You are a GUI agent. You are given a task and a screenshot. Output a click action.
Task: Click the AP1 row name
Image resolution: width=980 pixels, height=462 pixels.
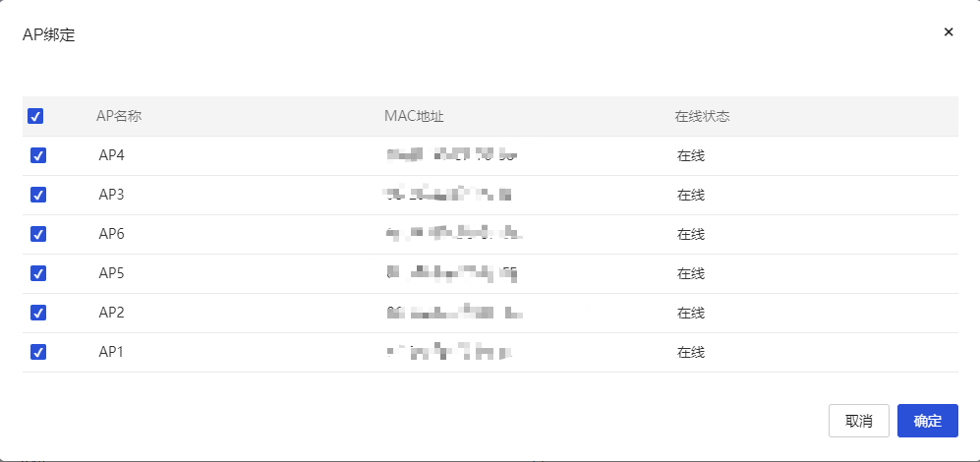click(x=111, y=352)
